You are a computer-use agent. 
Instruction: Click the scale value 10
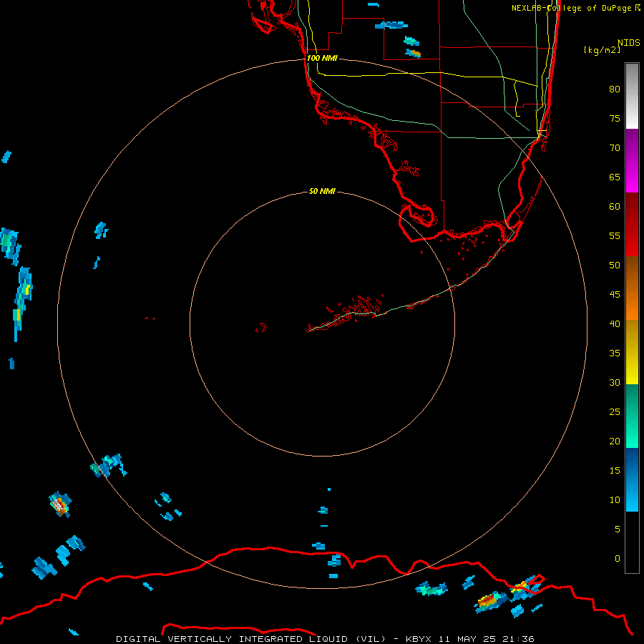pos(615,500)
